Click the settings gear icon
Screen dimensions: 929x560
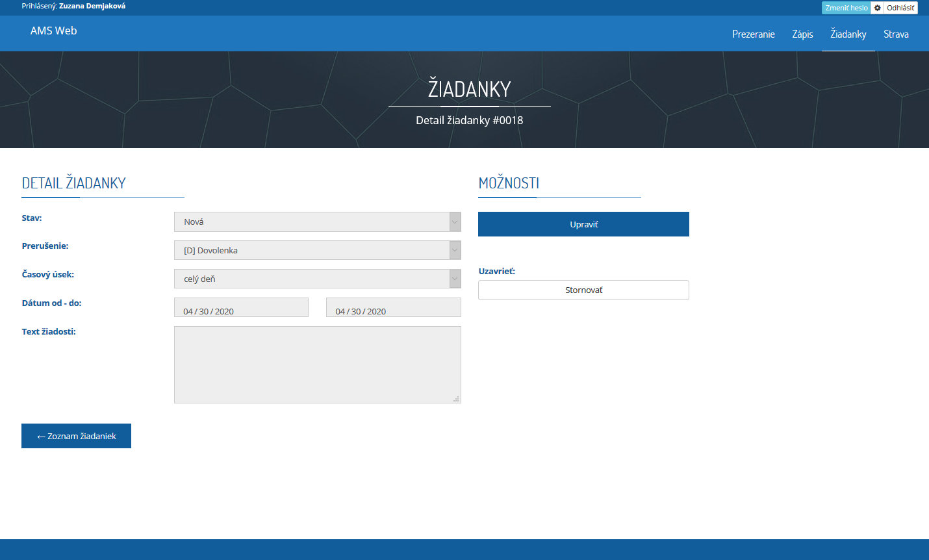pos(877,8)
